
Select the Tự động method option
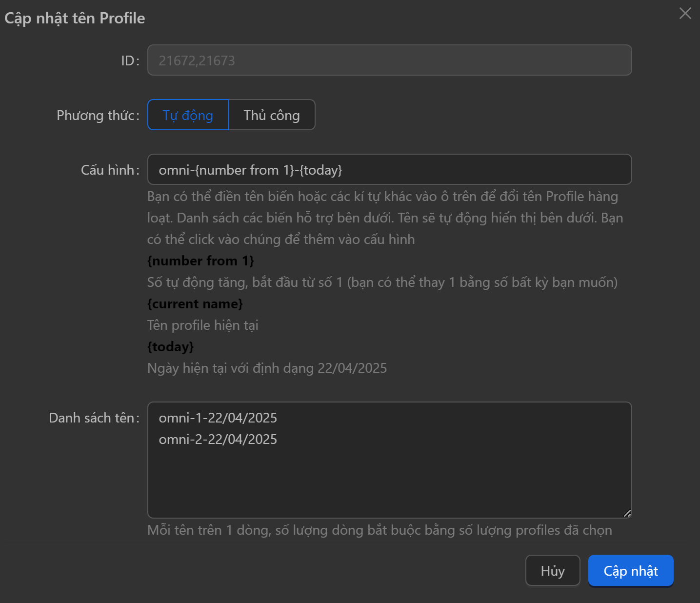coord(188,115)
